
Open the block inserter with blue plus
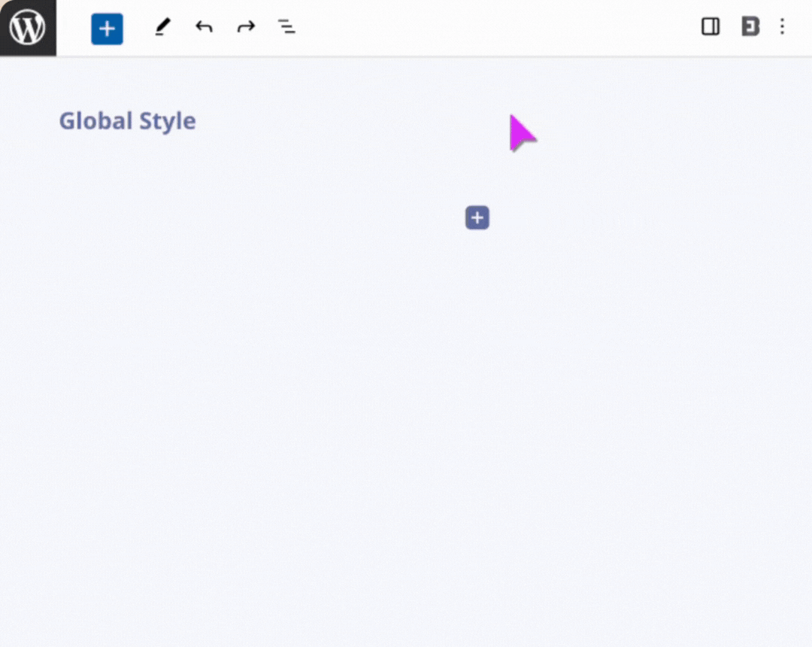107,29
